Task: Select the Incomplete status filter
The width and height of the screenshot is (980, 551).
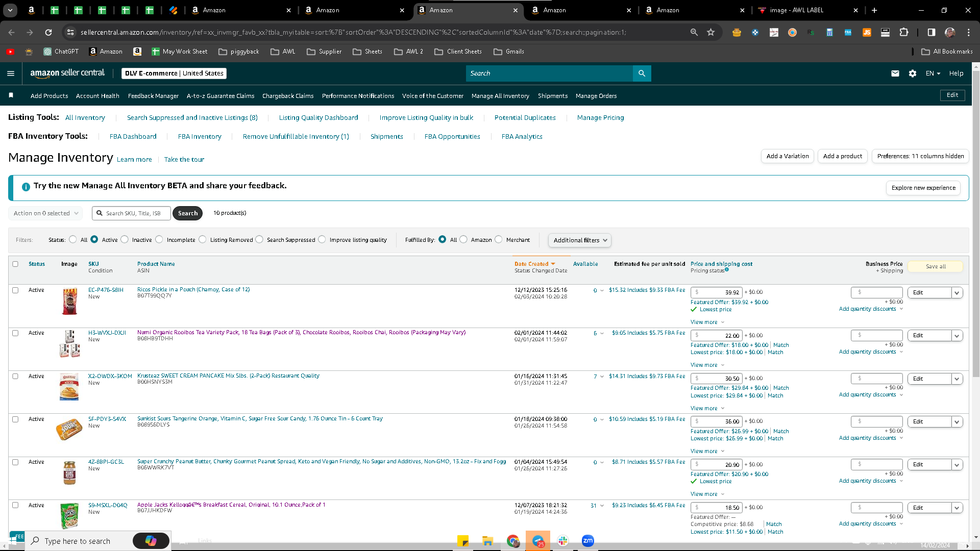Action: click(x=159, y=239)
